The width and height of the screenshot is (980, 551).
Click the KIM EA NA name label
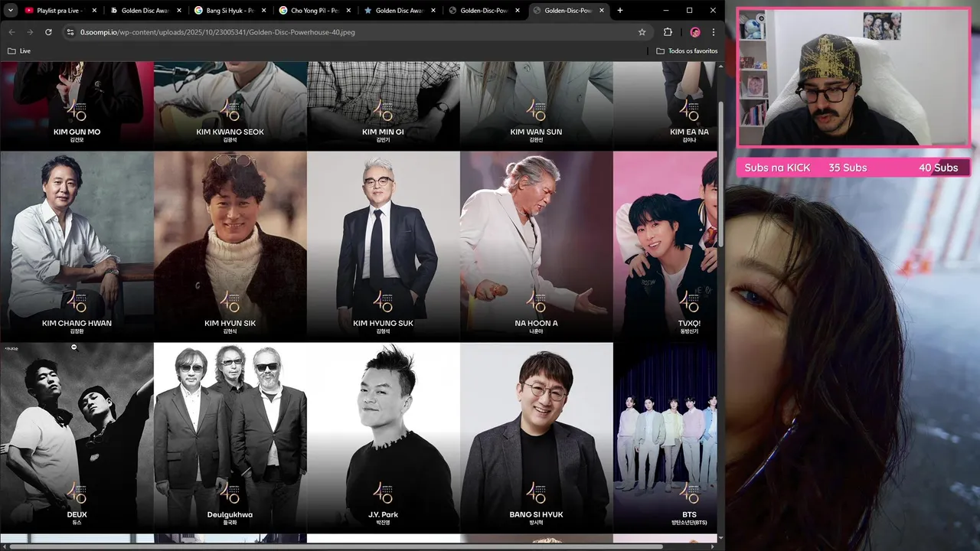[689, 132]
